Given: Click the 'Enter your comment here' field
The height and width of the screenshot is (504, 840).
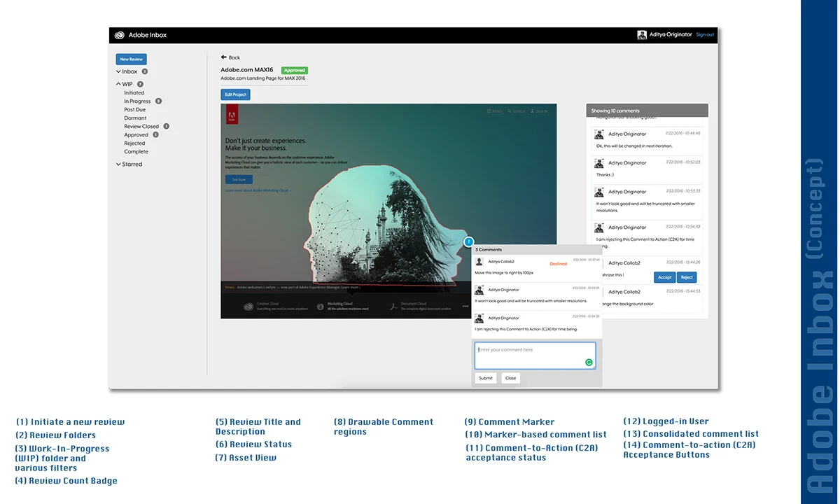Looking at the screenshot, I should [528, 355].
